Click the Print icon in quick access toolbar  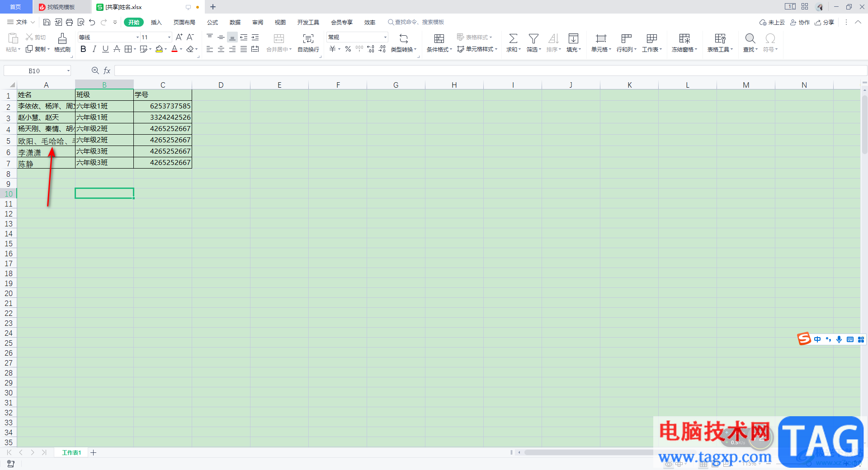[69, 22]
